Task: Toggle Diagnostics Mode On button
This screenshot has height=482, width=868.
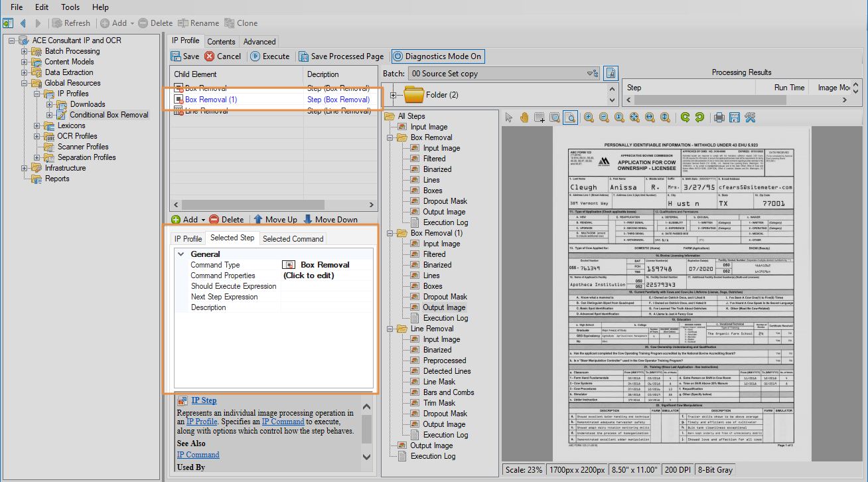Action: click(437, 56)
